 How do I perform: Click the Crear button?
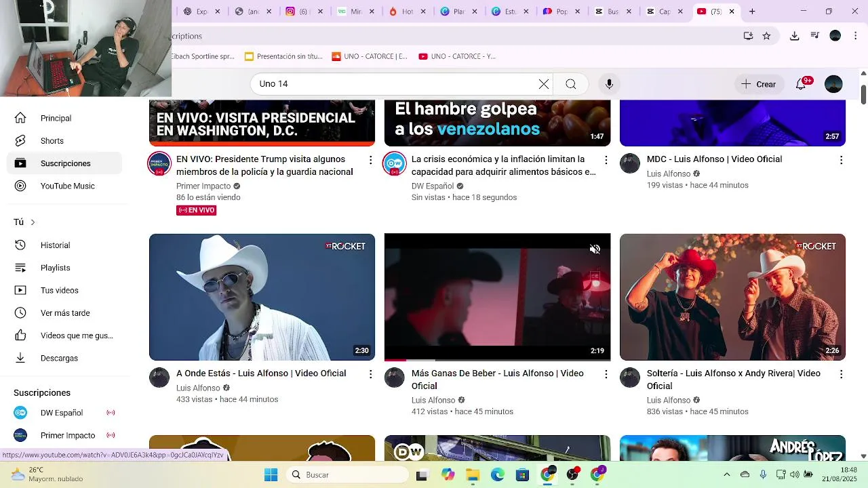click(758, 84)
